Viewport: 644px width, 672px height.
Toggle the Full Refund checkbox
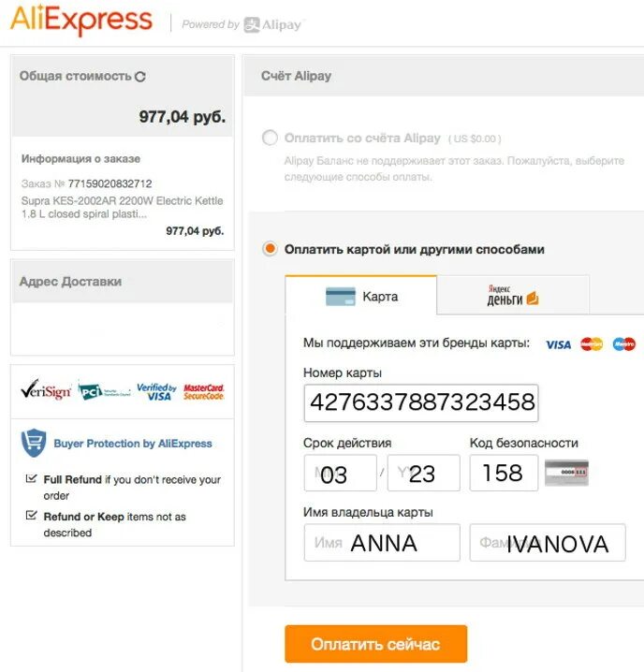[x=32, y=479]
